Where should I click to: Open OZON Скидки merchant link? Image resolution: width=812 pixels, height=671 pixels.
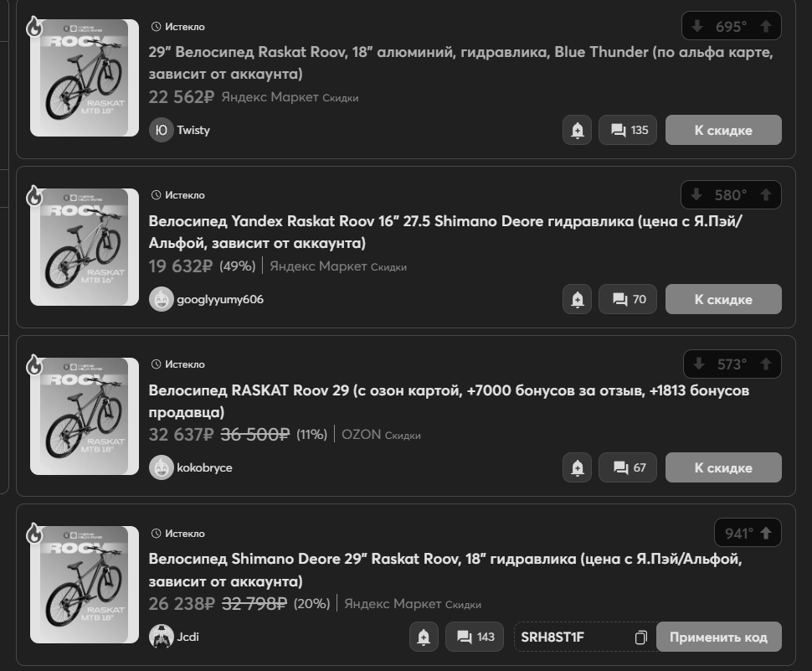pyautogui.click(x=381, y=435)
